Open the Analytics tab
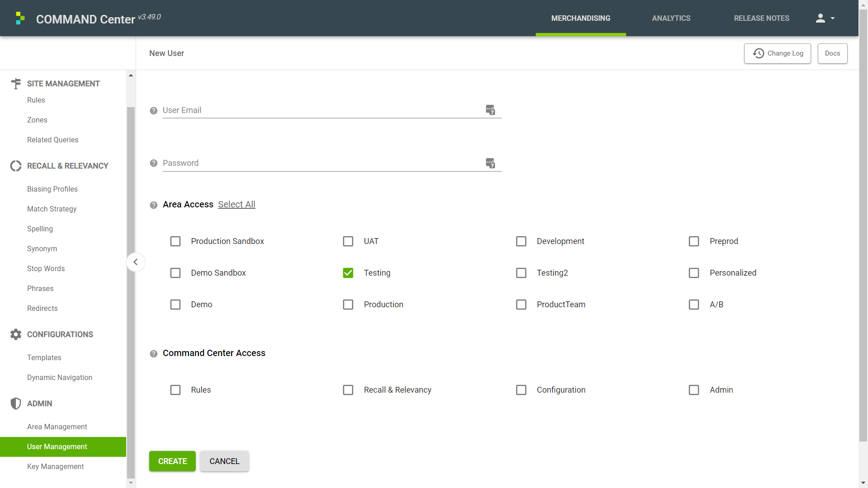 [671, 18]
